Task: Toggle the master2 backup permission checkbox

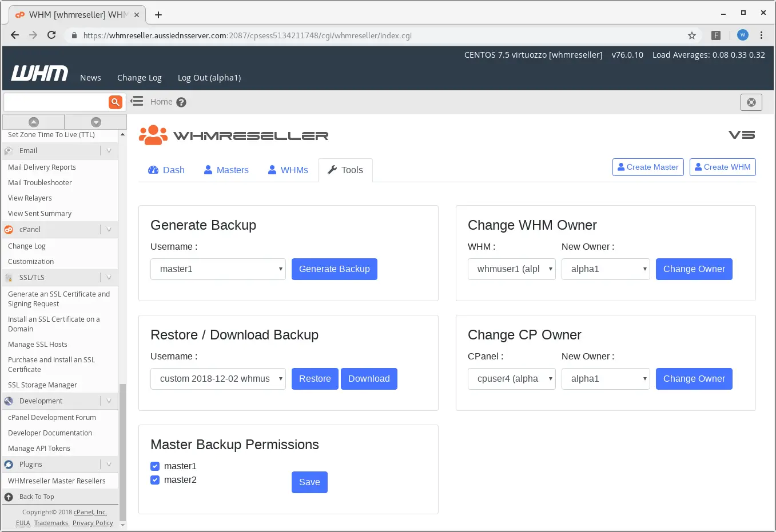Action: 155,480
